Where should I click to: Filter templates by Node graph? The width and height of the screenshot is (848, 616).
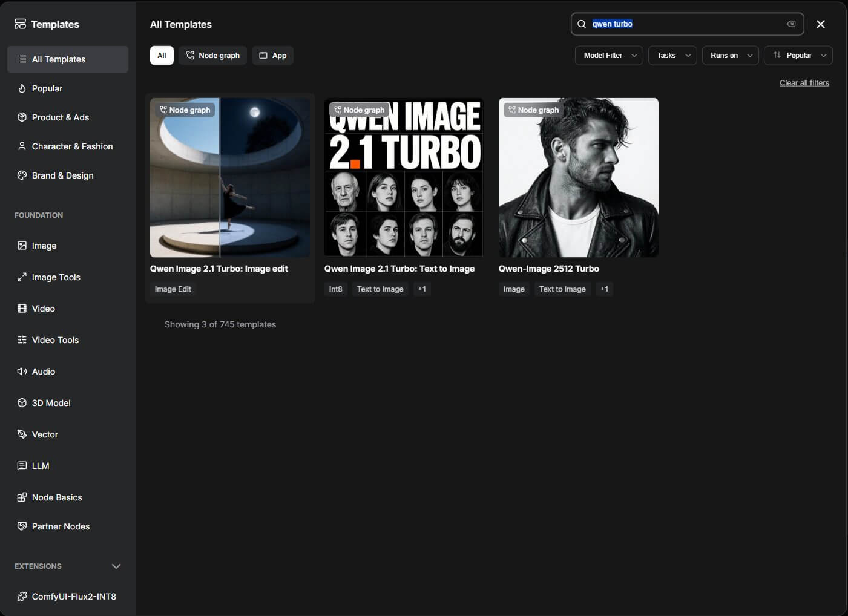(212, 56)
